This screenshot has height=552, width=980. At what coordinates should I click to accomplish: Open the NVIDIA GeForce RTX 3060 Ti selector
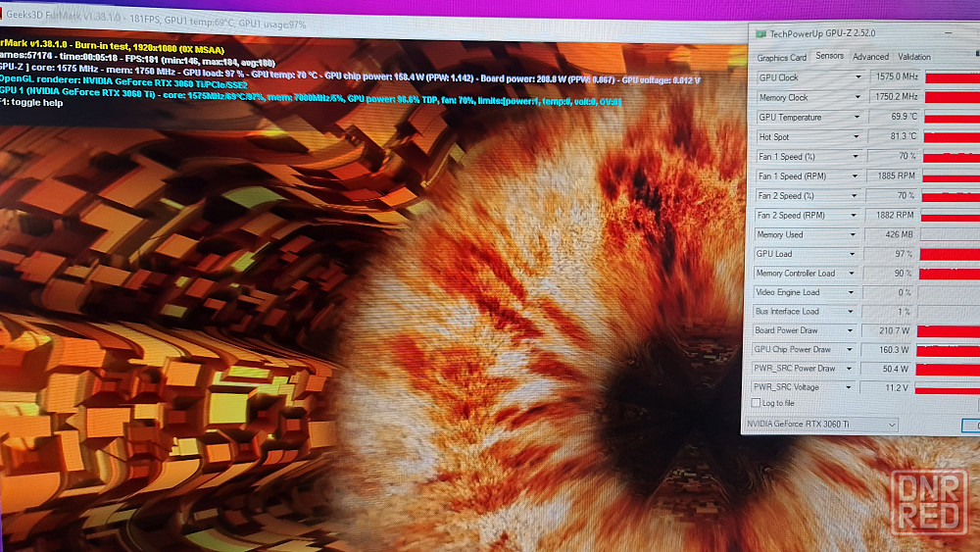[x=820, y=425]
